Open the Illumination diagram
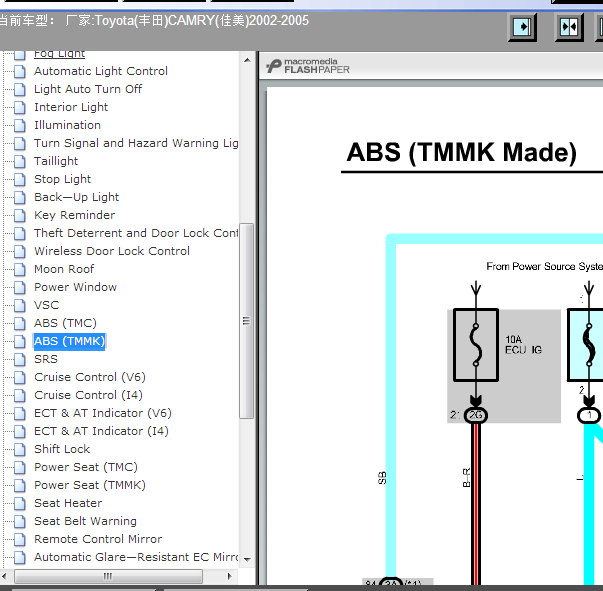Screen dimensions: 603x591 [x=67, y=125]
